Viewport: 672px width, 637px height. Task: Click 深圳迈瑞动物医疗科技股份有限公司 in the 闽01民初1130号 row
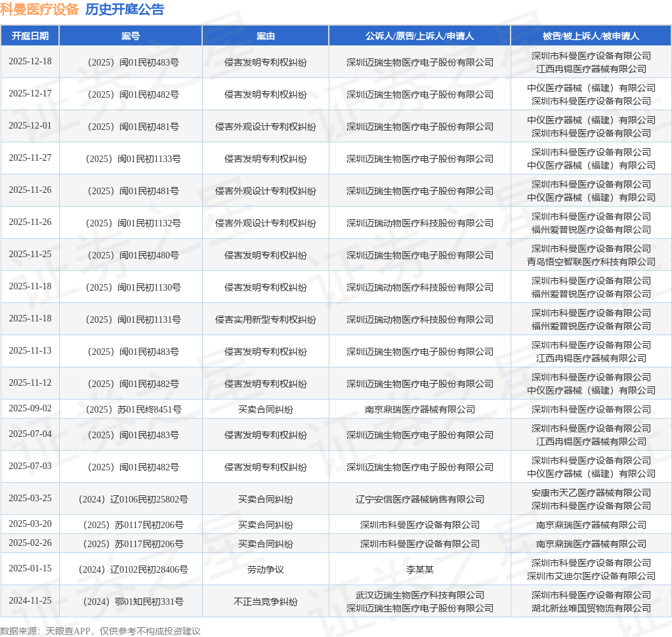pos(419,287)
